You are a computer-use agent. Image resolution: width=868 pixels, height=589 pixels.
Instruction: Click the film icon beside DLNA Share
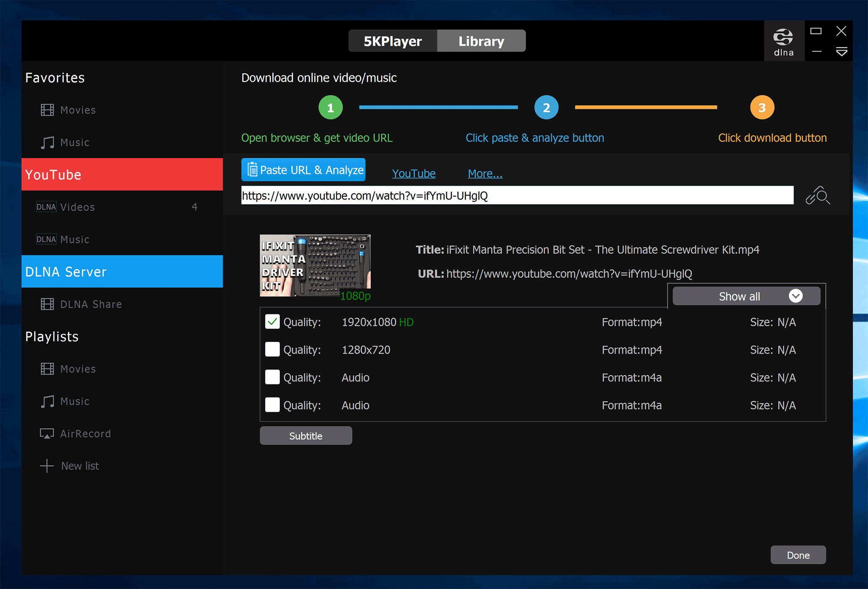pos(47,304)
